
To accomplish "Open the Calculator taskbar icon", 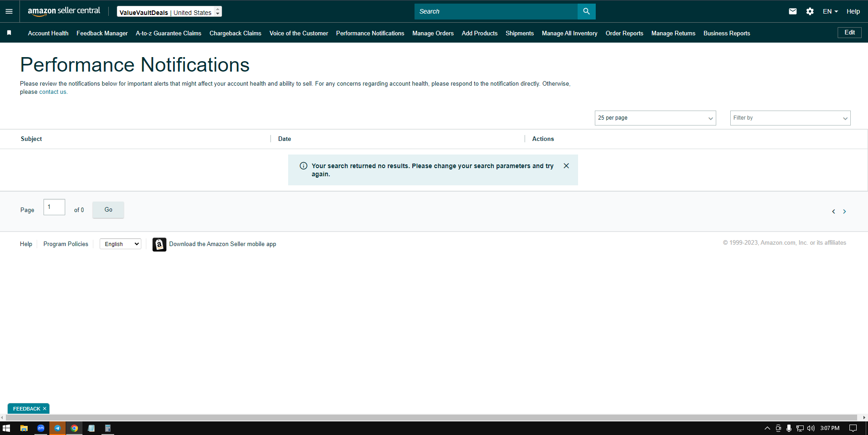I will pyautogui.click(x=108, y=428).
